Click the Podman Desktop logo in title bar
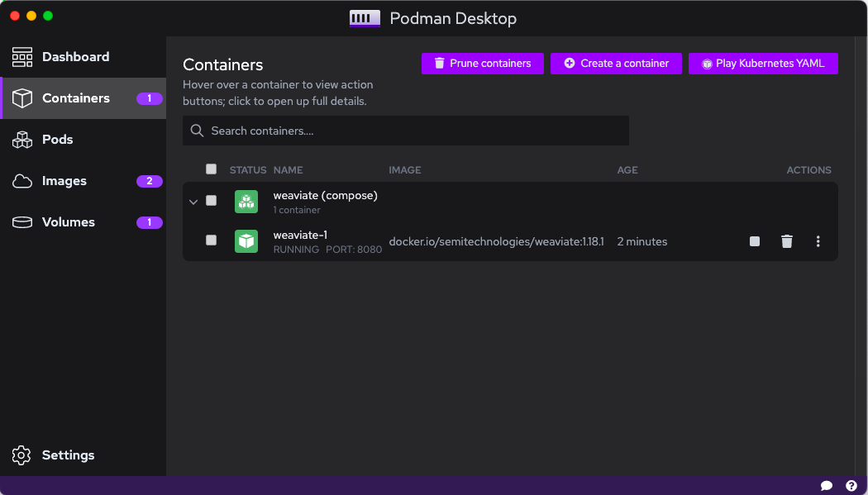Screen dimensions: 868x495 pos(365,18)
